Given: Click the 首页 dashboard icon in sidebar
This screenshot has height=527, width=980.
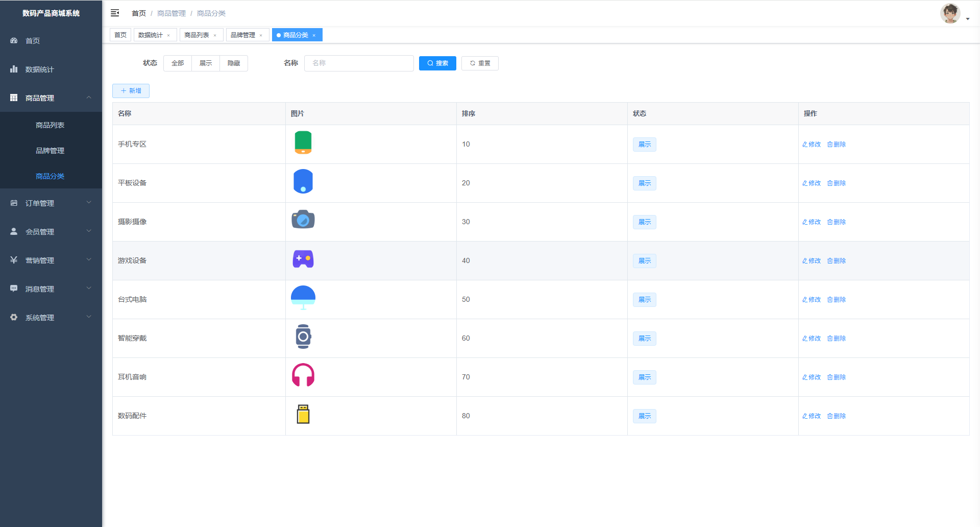Looking at the screenshot, I should click(14, 40).
